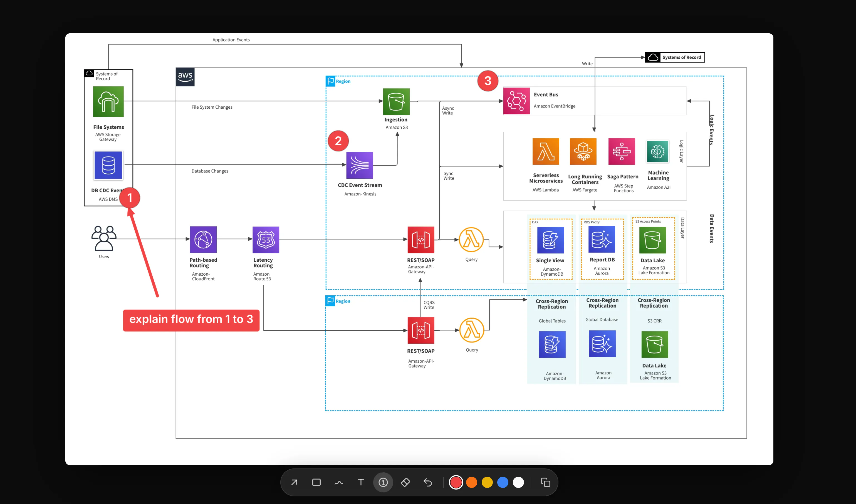The width and height of the screenshot is (856, 504).
Task: Click the Users group icon
Action: click(104, 238)
